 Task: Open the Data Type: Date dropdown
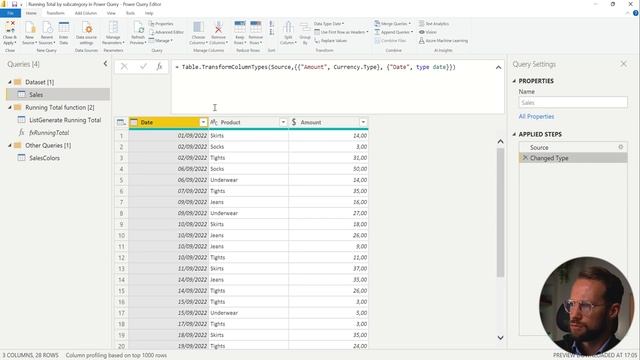click(329, 24)
